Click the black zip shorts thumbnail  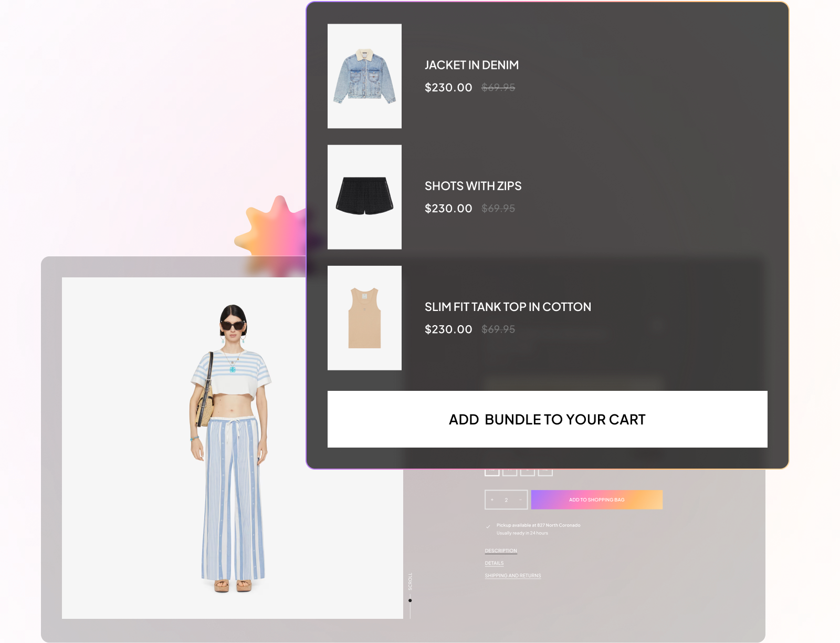click(364, 196)
